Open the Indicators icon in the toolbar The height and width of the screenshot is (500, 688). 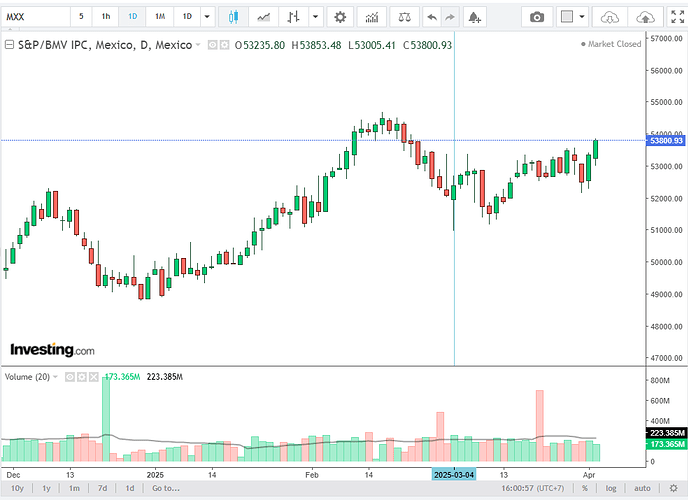(x=372, y=17)
